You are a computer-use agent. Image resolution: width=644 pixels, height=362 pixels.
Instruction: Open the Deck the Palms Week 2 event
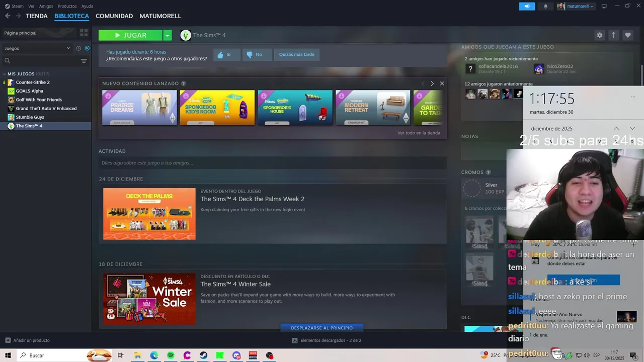(x=252, y=199)
